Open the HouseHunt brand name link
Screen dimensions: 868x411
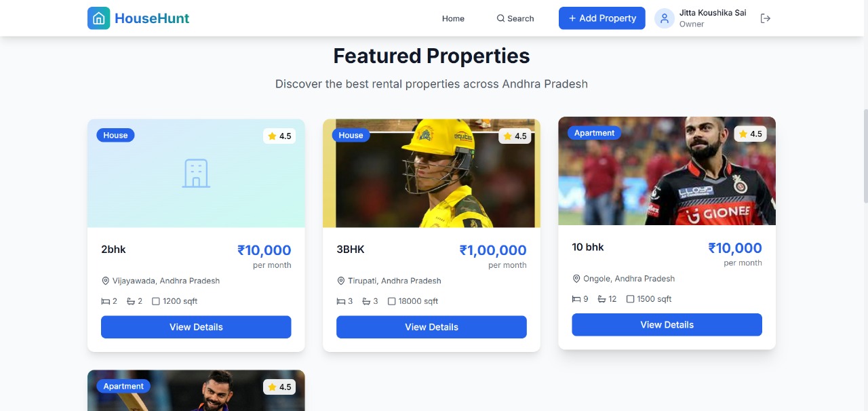point(152,18)
